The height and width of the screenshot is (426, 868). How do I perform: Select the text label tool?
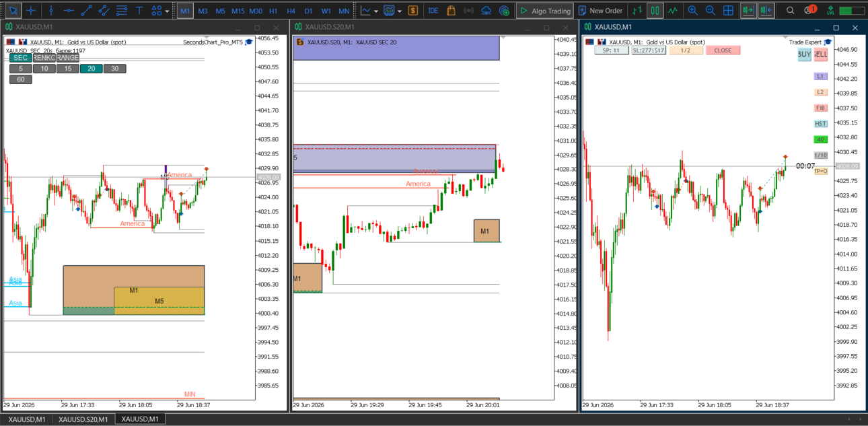[x=139, y=11]
